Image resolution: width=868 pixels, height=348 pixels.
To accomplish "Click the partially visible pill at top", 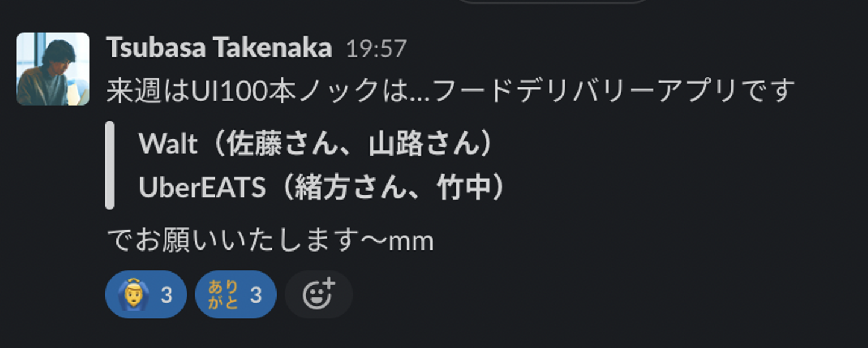I will pyautogui.click(x=553, y=2).
